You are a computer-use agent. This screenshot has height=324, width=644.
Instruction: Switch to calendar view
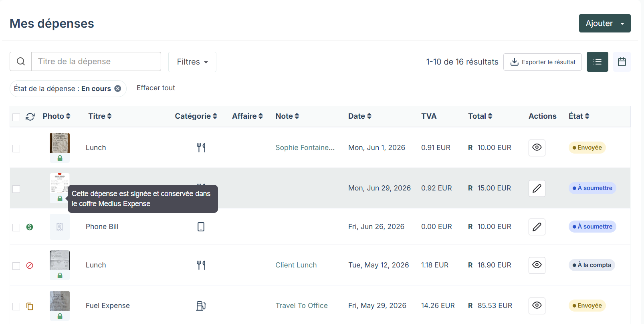(622, 62)
